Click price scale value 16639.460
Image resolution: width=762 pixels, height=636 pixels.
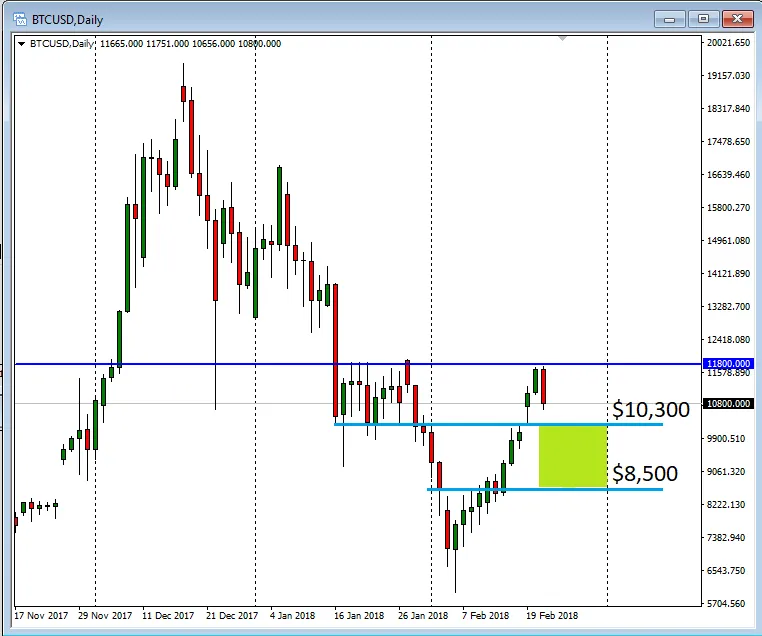pyautogui.click(x=728, y=175)
